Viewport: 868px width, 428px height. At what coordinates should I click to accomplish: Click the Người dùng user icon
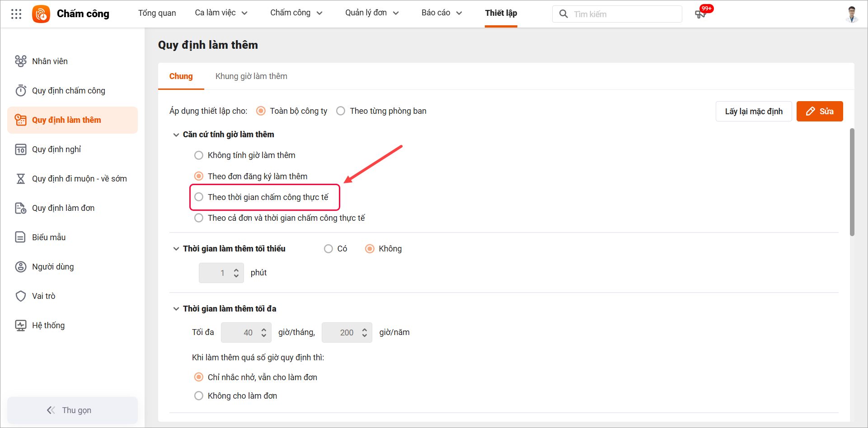[21, 266]
